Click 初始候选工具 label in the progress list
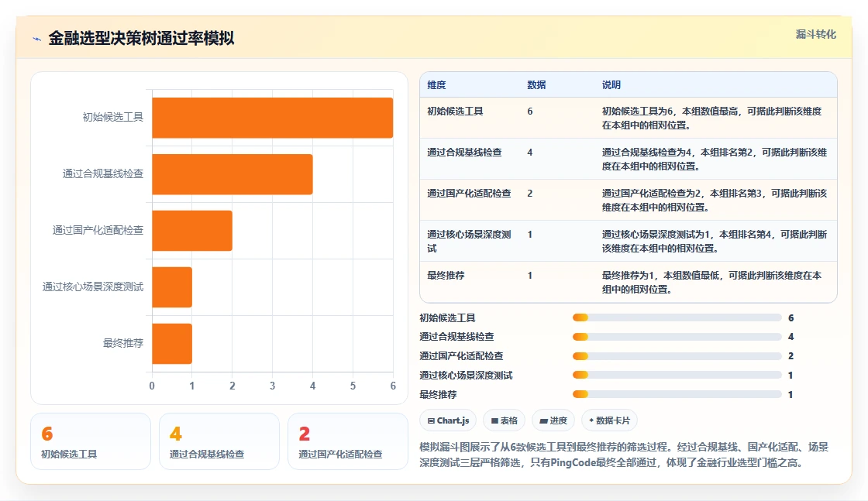 point(447,318)
